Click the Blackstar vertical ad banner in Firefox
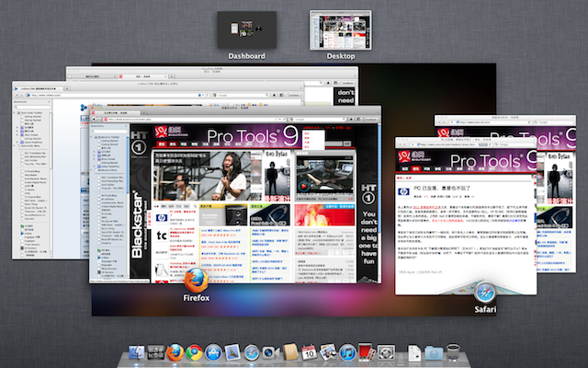Viewport: 588px width, 368px height. tap(140, 225)
